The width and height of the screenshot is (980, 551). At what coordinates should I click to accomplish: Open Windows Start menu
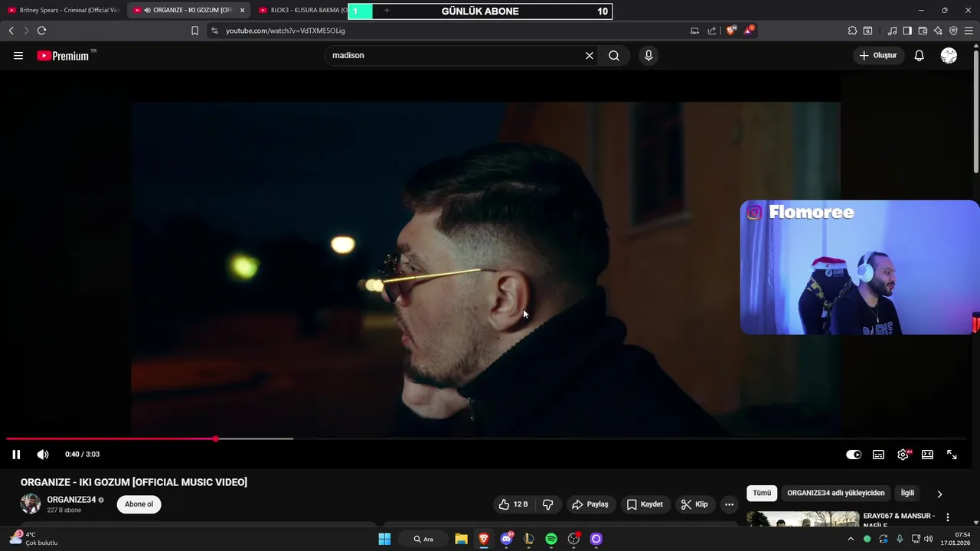(384, 539)
